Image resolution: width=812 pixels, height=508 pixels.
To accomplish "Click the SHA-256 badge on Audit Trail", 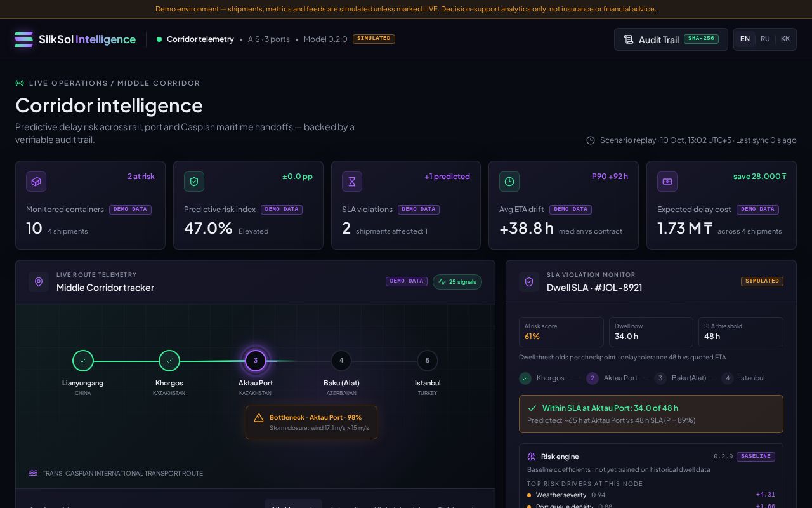I will tap(701, 39).
